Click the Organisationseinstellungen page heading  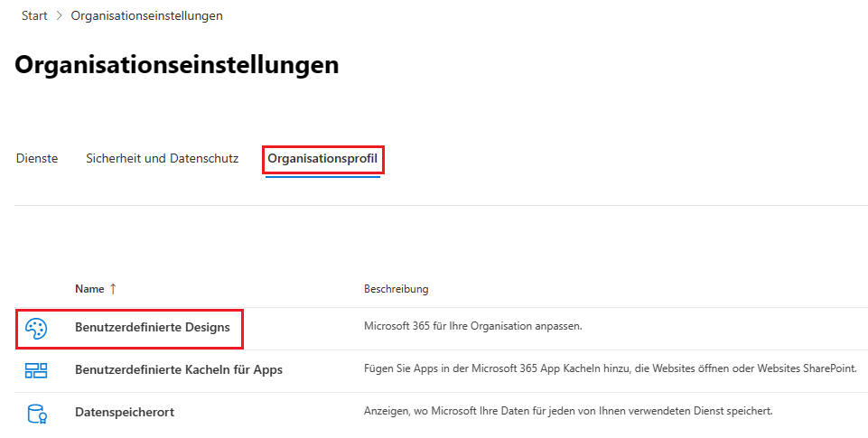177,65
